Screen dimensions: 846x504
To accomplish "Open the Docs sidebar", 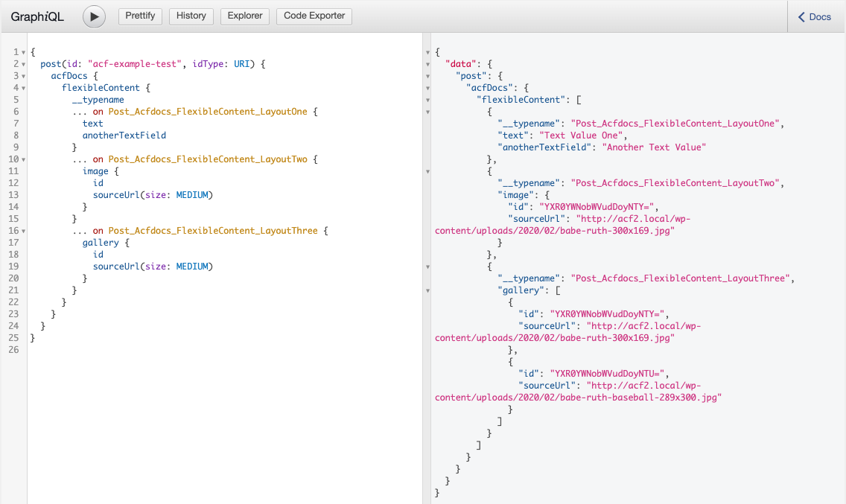I will tap(814, 16).
